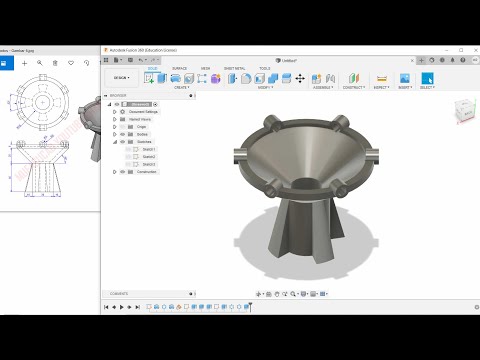Switch to the Sheet Metal tab

[x=235, y=68]
